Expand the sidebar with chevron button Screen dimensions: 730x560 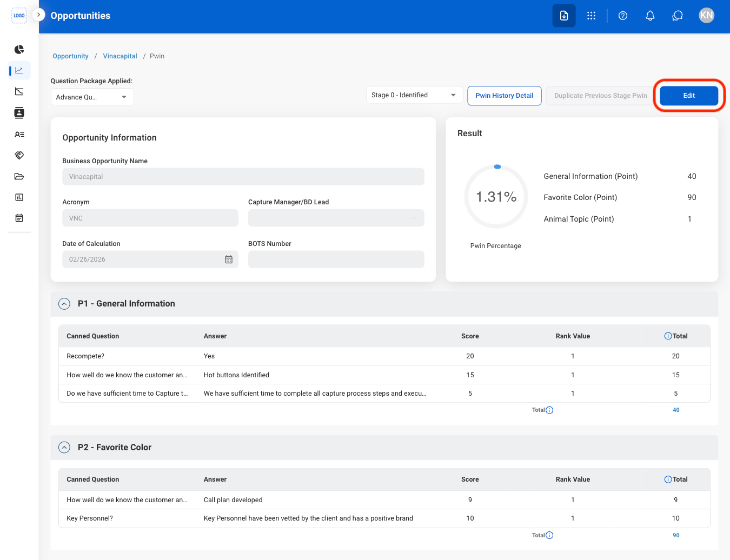pos(38,15)
